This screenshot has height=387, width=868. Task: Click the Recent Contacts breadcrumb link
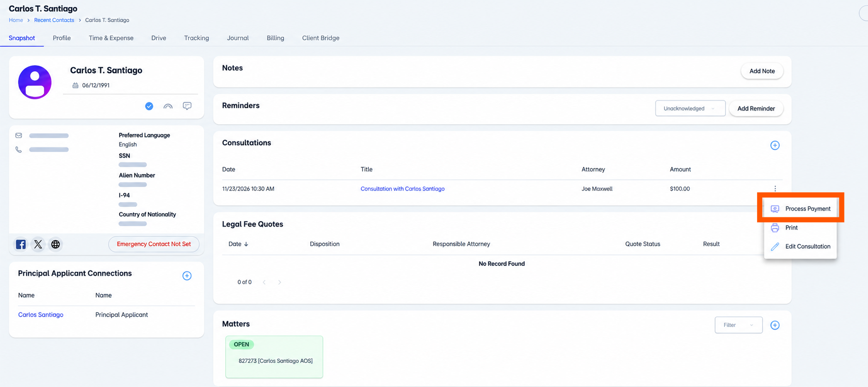click(54, 20)
